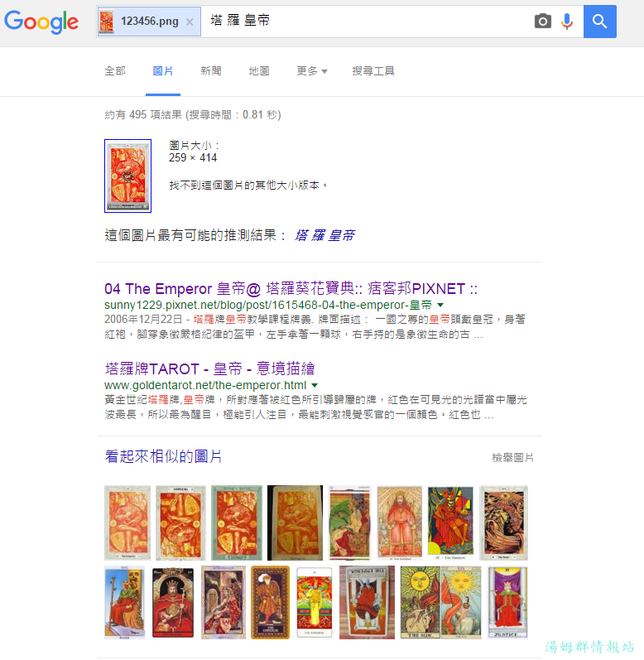Click the microphone voice search icon
This screenshot has height=660, width=644.
pos(567,21)
